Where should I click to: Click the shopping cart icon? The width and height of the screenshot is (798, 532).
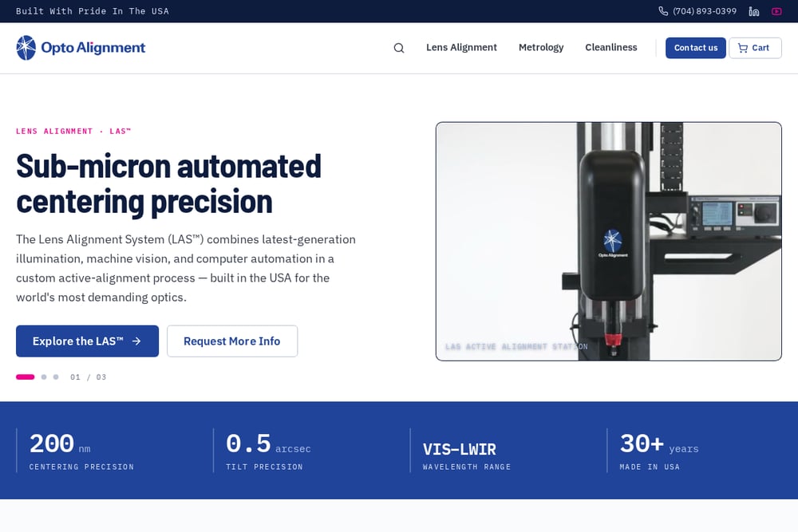pyautogui.click(x=743, y=48)
